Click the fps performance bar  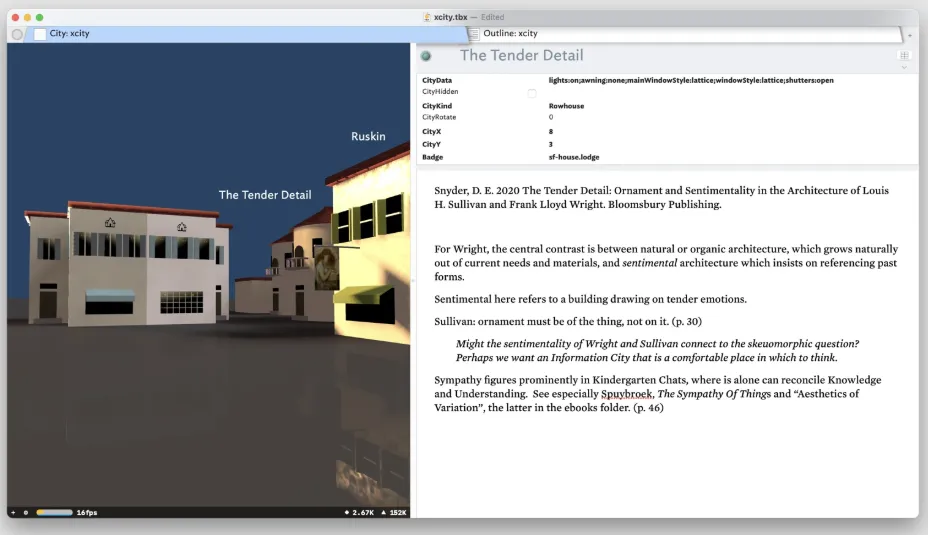pos(54,513)
